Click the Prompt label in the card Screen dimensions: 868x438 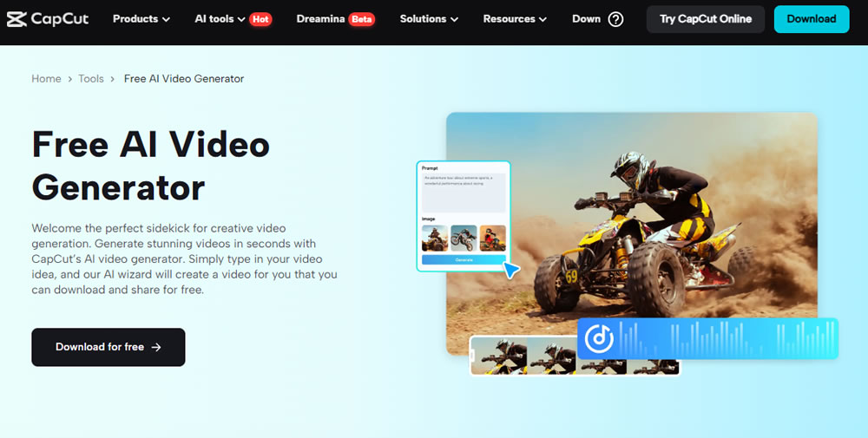[430, 168]
